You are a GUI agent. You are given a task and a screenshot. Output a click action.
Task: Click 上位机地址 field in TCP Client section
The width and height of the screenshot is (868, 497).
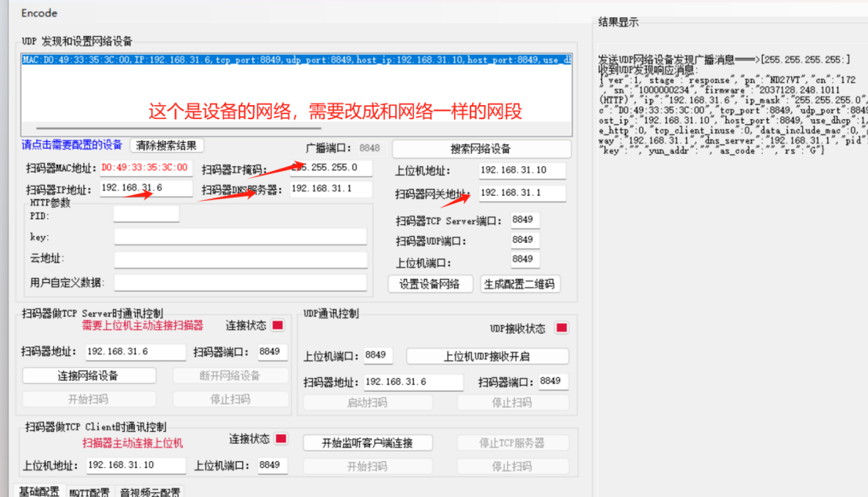[x=136, y=466]
